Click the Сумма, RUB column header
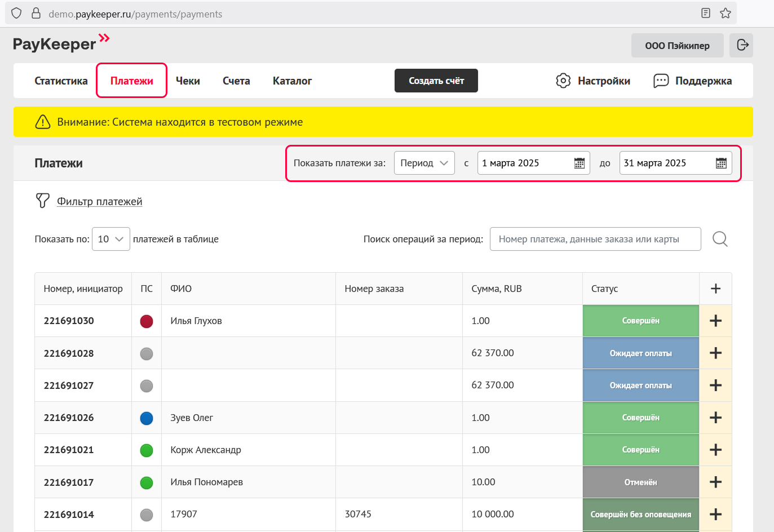Viewport: 774px width, 532px height. click(497, 289)
